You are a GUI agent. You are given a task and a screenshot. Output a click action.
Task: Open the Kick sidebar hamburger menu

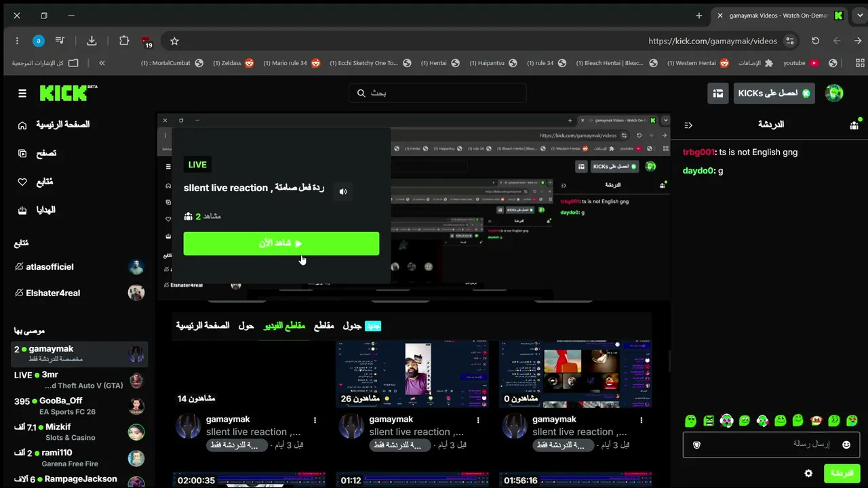pyautogui.click(x=22, y=93)
